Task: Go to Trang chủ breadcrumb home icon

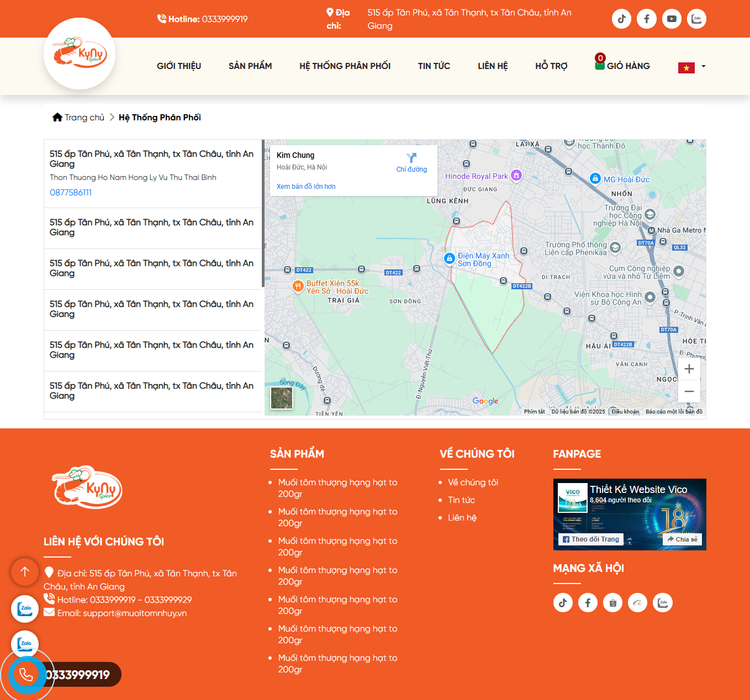Action: click(57, 117)
